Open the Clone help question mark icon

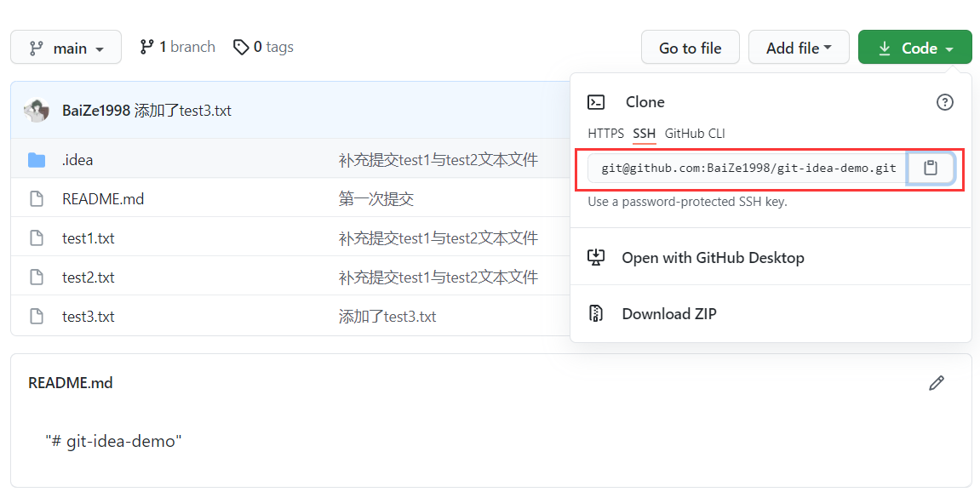tap(945, 101)
